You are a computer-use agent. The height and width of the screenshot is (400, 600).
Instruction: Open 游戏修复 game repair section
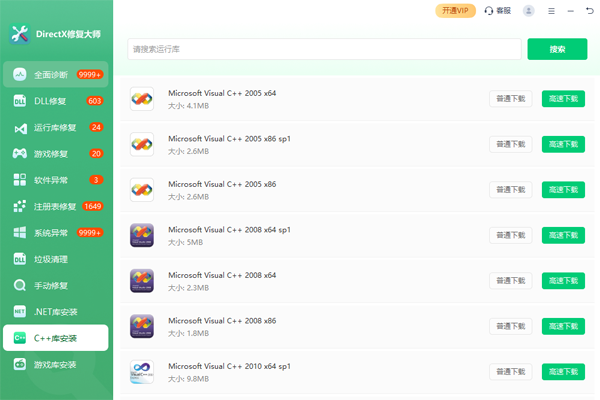51,154
